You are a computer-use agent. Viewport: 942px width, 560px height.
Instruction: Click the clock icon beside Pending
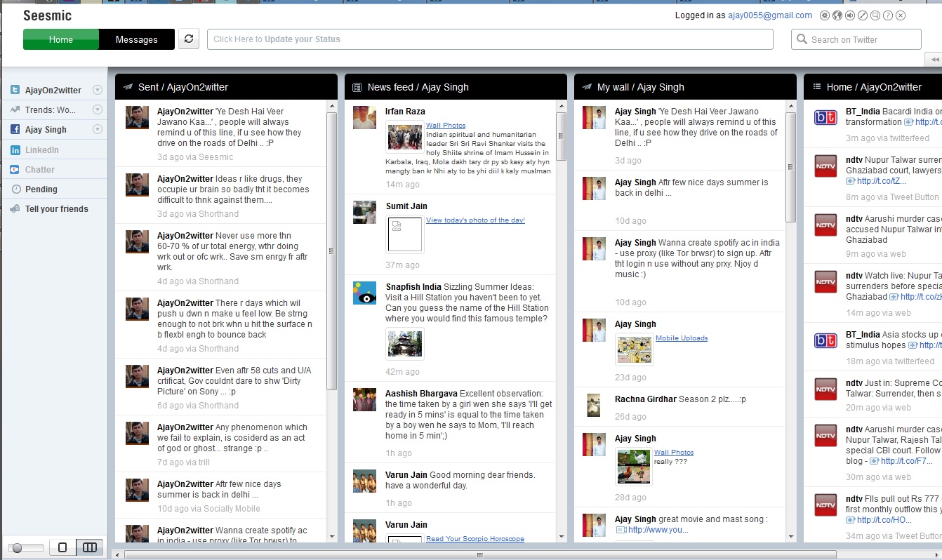pos(16,189)
